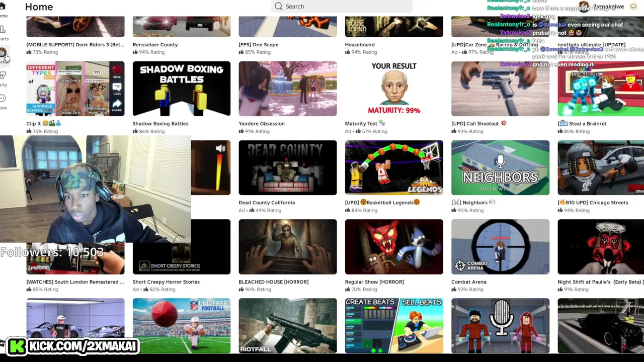The image size is (644, 362).
Task: Open the Maturity Test thumbnail
Action: coord(394,88)
